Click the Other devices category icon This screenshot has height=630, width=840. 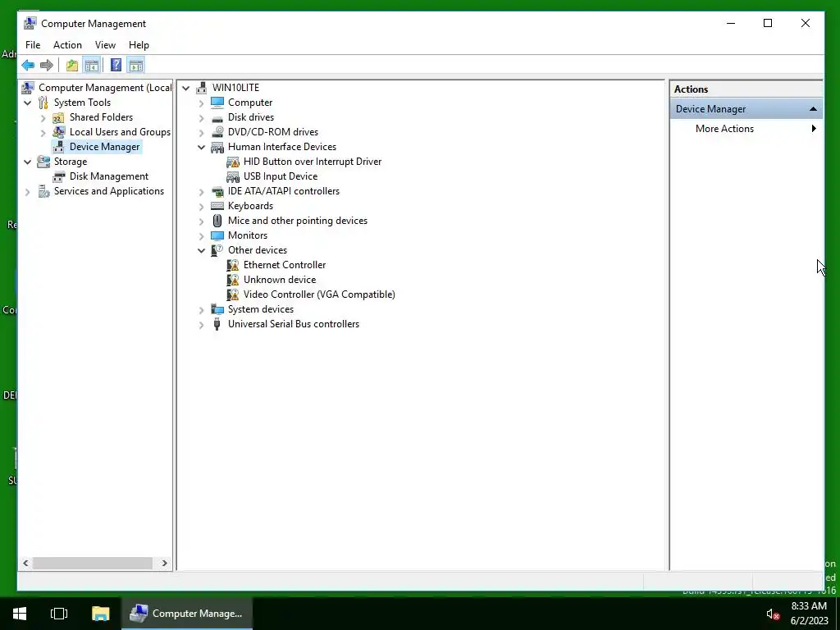[217, 250]
